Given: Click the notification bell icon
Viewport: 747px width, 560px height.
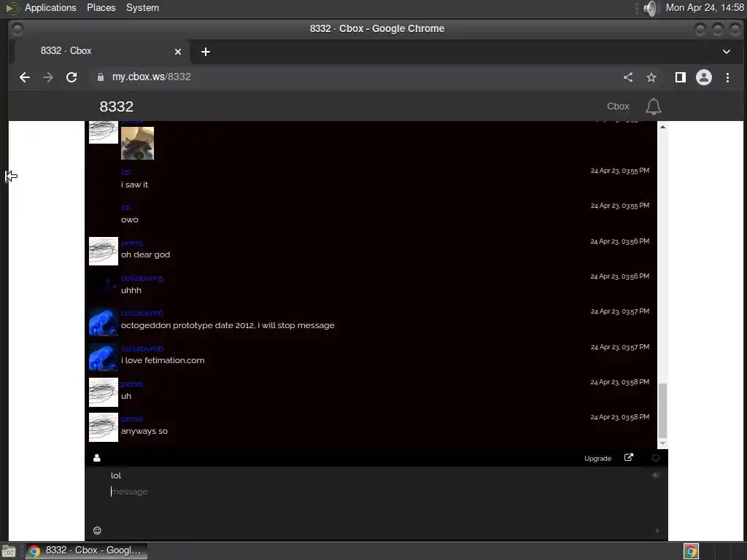Looking at the screenshot, I should coord(653,106).
